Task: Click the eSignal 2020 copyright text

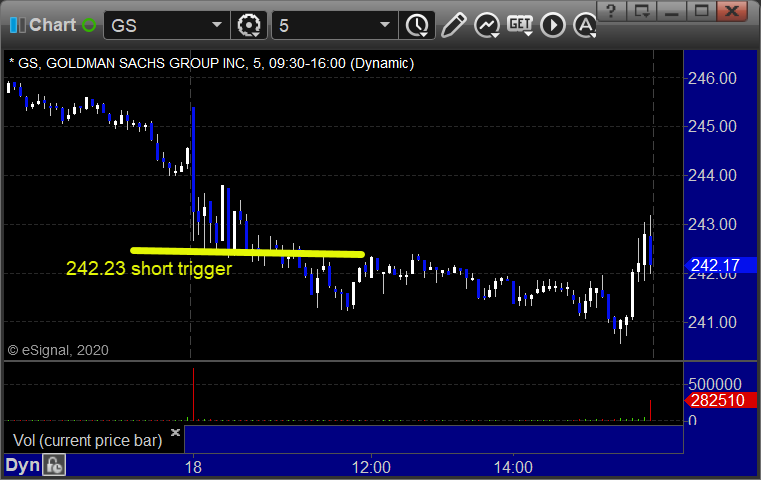Action: click(58, 350)
